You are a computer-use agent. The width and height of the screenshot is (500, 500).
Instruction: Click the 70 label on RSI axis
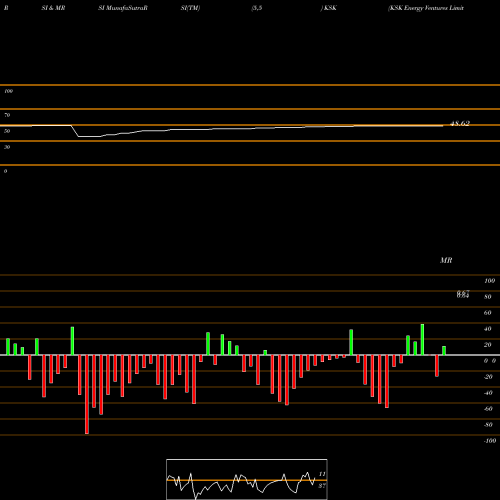point(7,115)
